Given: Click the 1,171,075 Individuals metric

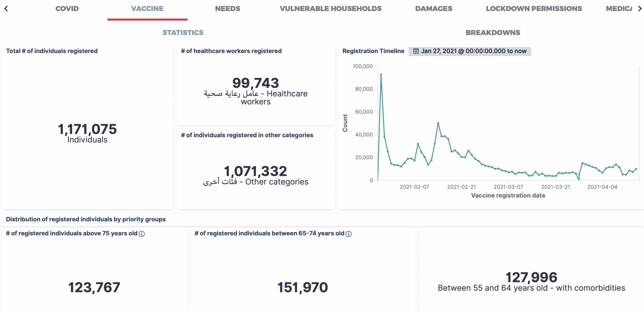Looking at the screenshot, I should point(87,129).
